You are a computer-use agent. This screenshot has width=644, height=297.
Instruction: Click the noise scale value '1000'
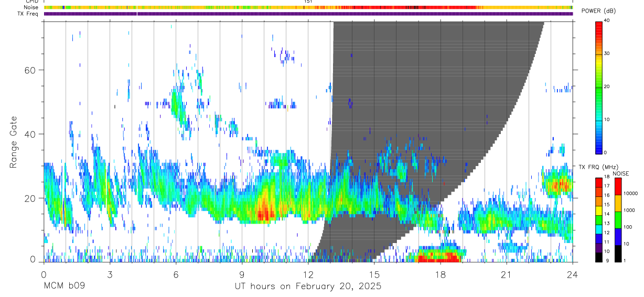[630, 211]
